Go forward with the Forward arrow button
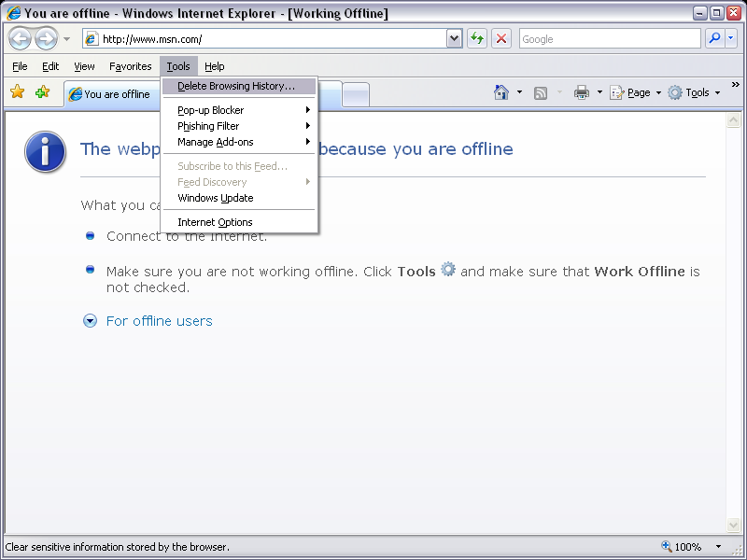747x560 pixels. point(46,39)
